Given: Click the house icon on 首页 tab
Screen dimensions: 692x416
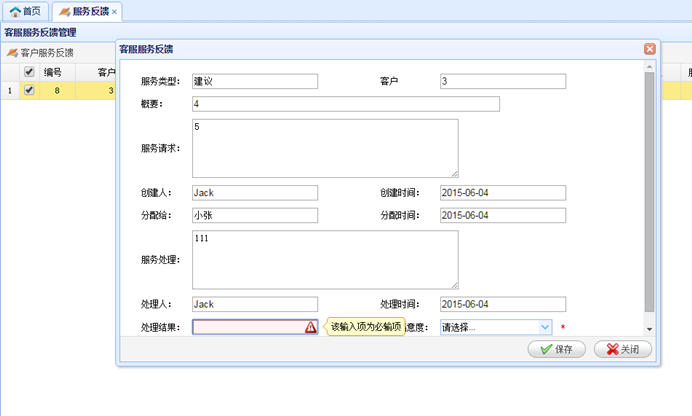Looking at the screenshot, I should [x=15, y=12].
